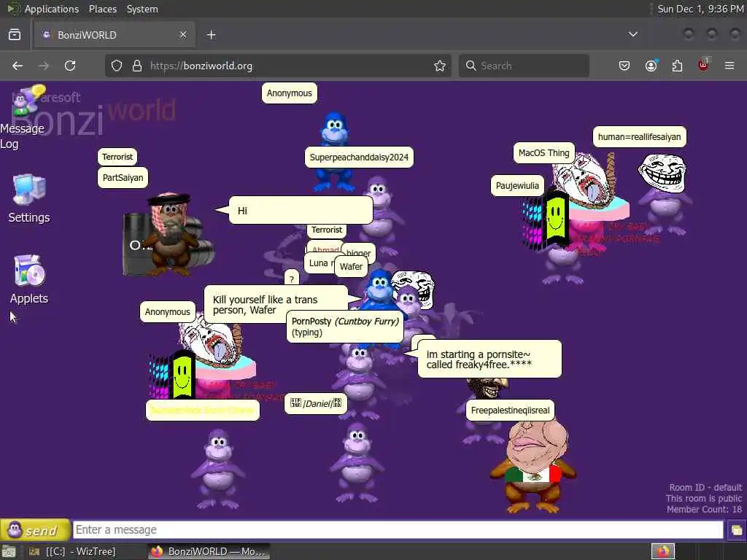
Task: Click the browser Search box
Action: click(x=524, y=66)
